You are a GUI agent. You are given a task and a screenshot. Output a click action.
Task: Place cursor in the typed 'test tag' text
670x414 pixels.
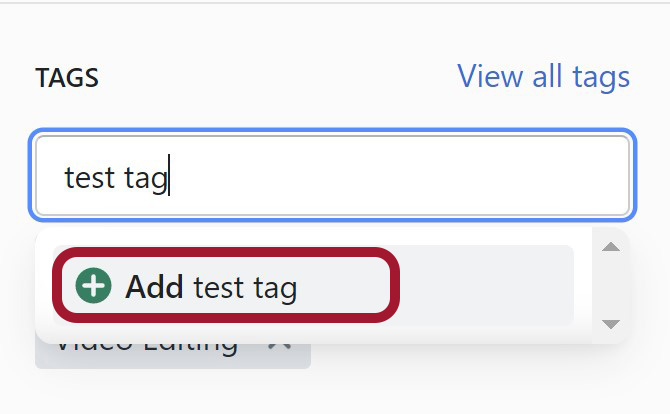(116, 177)
